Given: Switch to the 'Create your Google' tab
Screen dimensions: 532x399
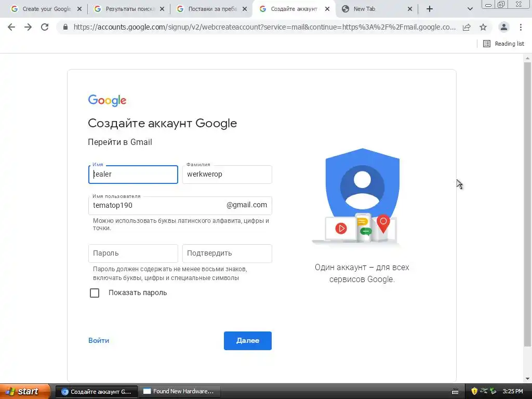Looking at the screenshot, I should tap(46, 9).
